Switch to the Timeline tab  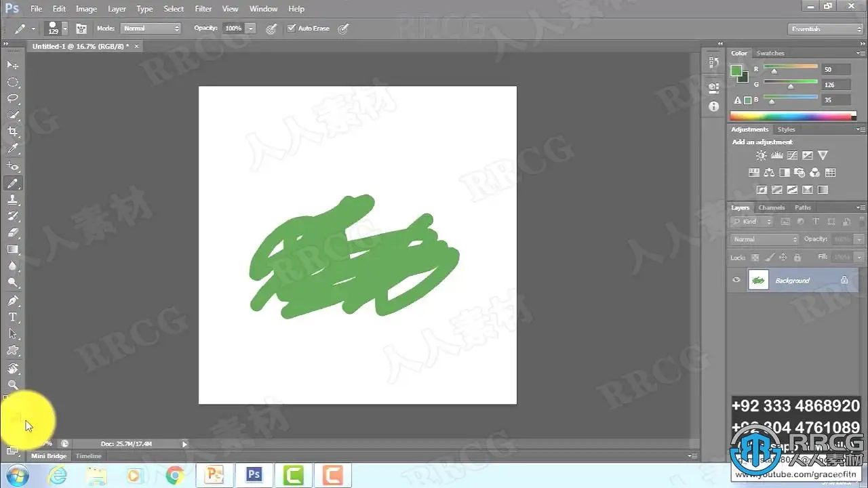click(x=88, y=456)
